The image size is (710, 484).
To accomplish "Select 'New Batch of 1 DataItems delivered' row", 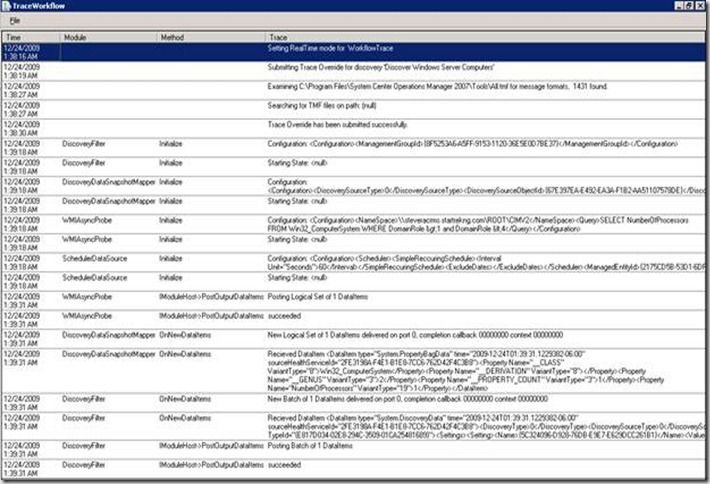I will [353, 403].
